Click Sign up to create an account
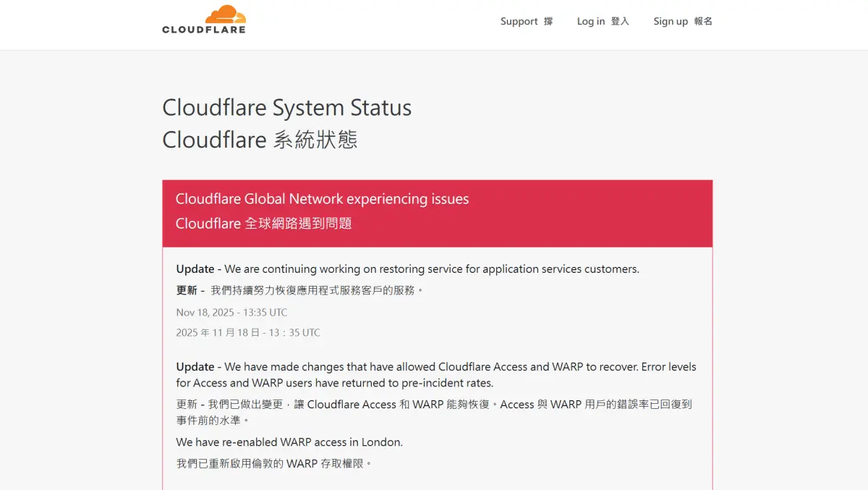The width and height of the screenshot is (868, 490). click(x=669, y=21)
